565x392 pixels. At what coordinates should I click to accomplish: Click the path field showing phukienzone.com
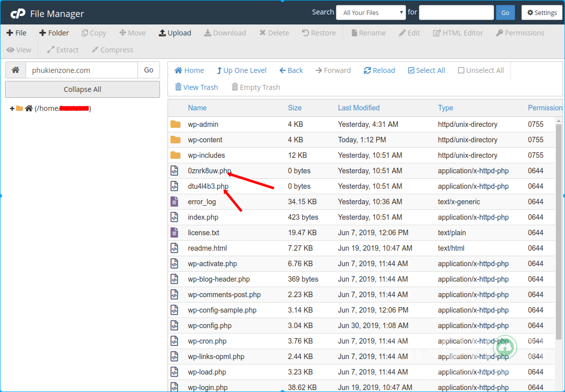[x=82, y=70]
